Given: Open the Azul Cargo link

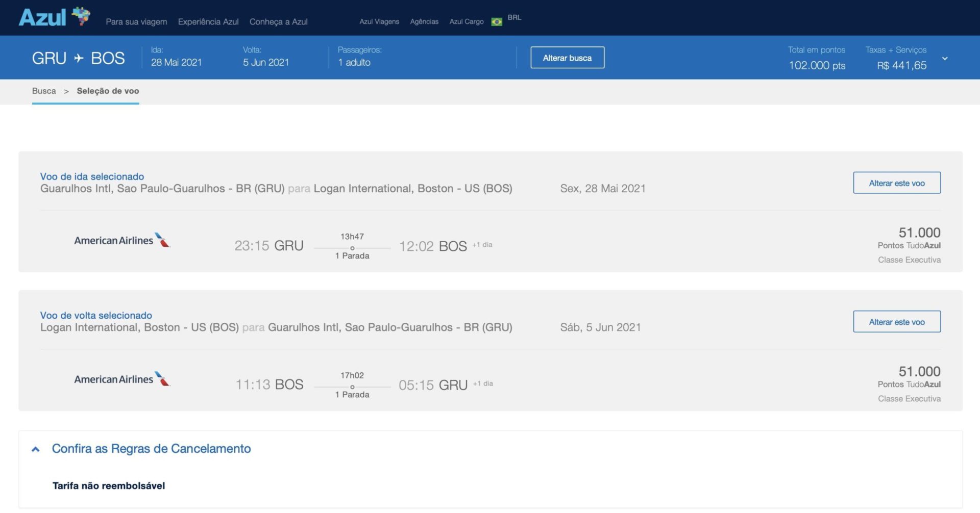Looking at the screenshot, I should pos(467,21).
